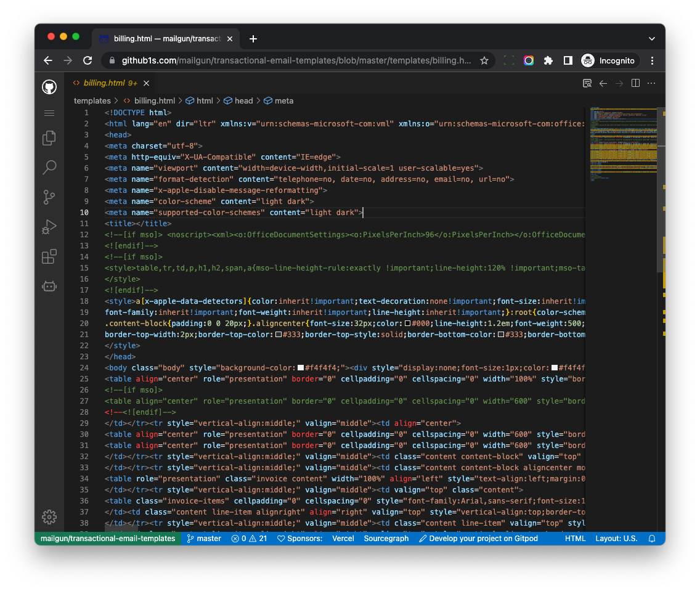Open the Manage settings gear
Image resolution: width=700 pixels, height=591 pixels.
click(49, 517)
